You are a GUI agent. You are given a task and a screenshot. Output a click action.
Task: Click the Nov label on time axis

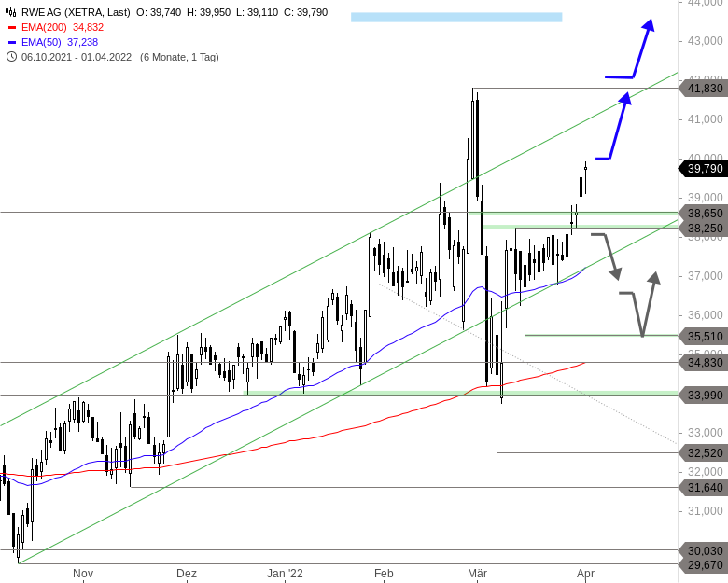coord(83,574)
